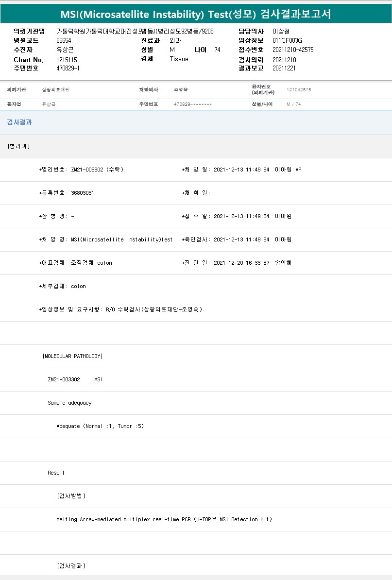Viewport: 392px width, 580px height.
Task: Select the 검사결과 section header
Action: [19, 122]
